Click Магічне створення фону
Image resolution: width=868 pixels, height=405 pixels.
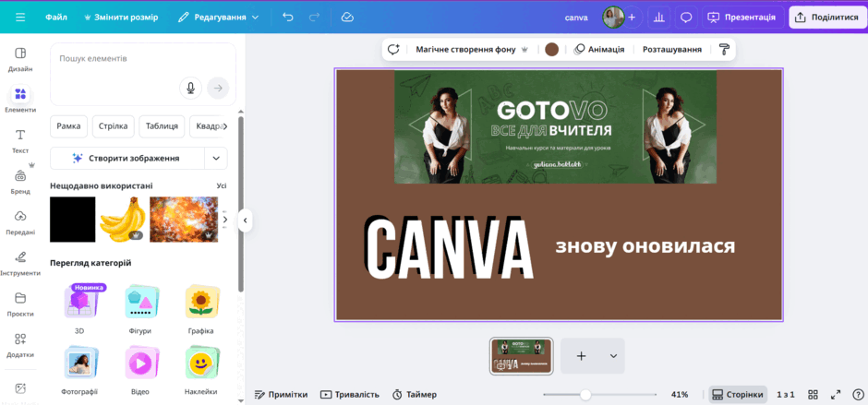pos(472,49)
